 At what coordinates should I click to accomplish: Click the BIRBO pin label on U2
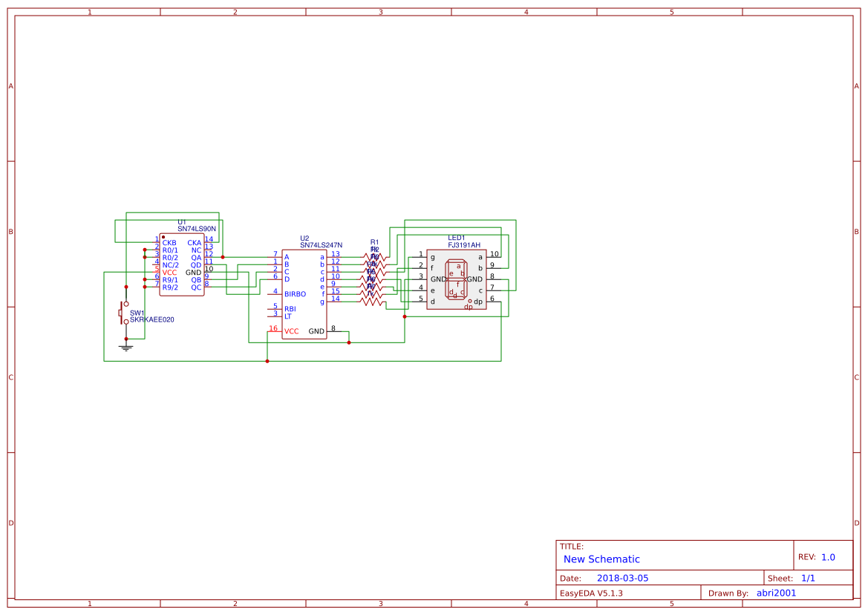click(296, 294)
